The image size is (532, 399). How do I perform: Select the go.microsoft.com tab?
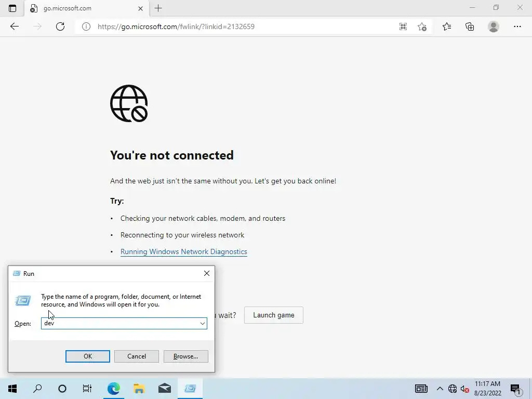[87, 8]
